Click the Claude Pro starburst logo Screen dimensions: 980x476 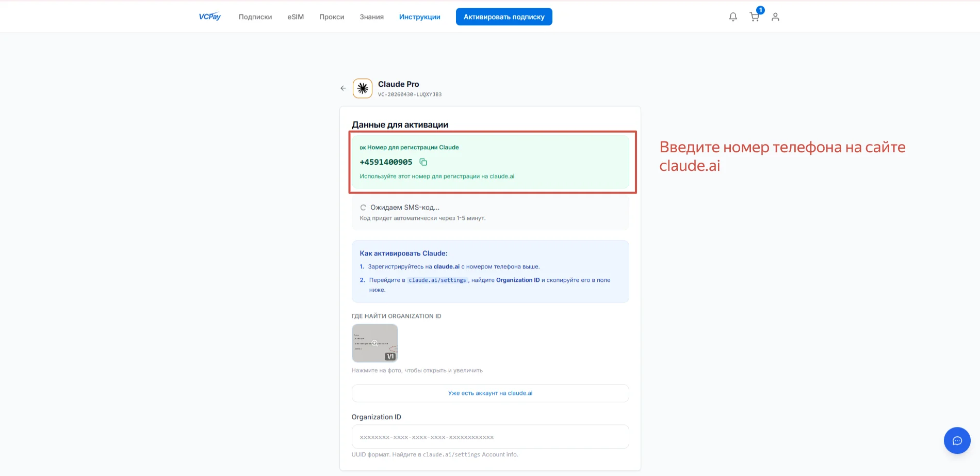363,88
